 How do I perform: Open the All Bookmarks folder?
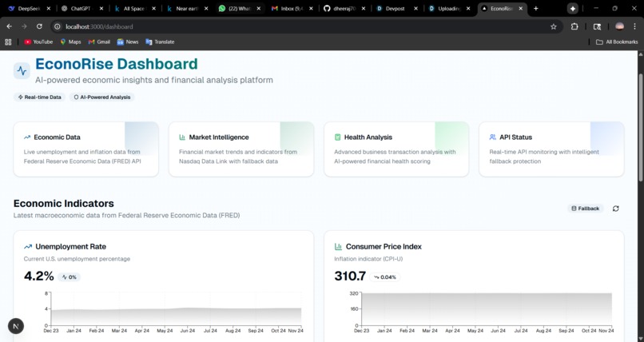(617, 42)
